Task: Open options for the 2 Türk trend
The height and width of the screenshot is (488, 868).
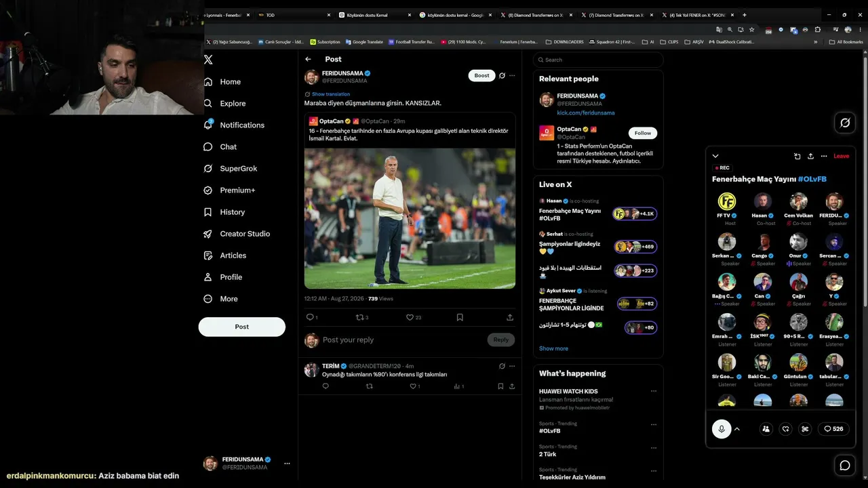Action: [x=654, y=447]
